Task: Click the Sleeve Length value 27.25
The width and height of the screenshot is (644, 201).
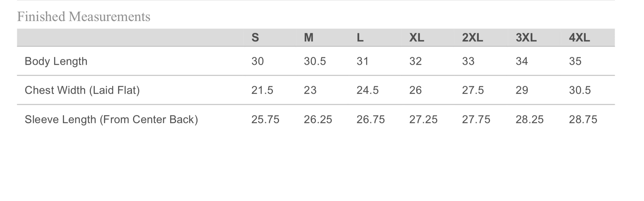Action: click(x=423, y=119)
